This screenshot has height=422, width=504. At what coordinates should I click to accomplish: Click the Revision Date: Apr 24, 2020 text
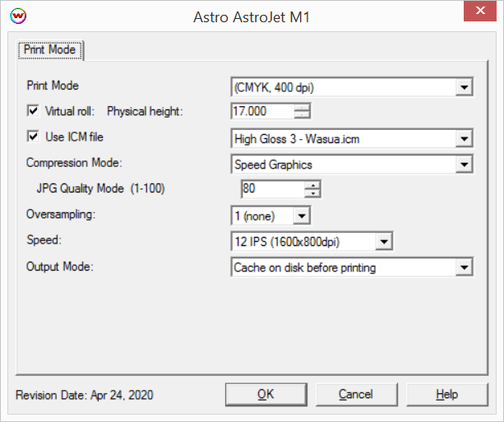click(x=85, y=395)
